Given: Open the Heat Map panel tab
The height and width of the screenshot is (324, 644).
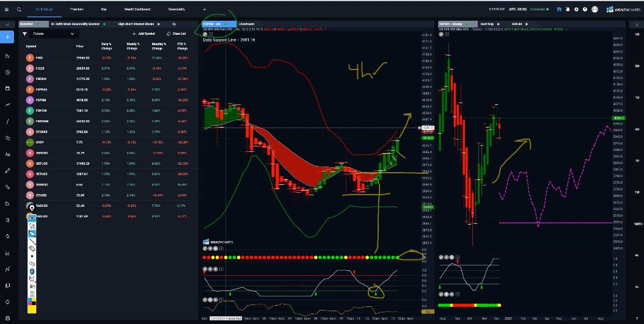Looking at the screenshot, I should coord(487,24).
